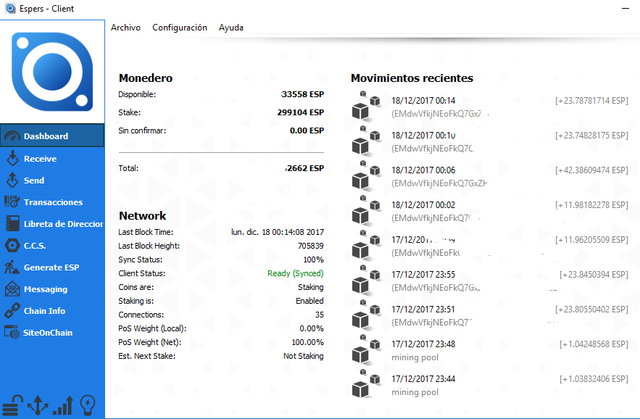Viewport: 640px width, 419px height.
Task: Open the Generate ESP section
Action: pos(51,267)
